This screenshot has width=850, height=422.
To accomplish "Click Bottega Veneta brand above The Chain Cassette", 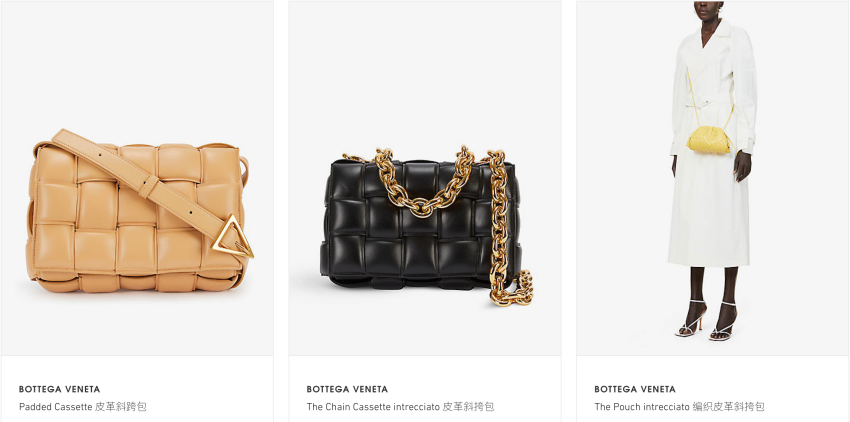I will (347, 389).
